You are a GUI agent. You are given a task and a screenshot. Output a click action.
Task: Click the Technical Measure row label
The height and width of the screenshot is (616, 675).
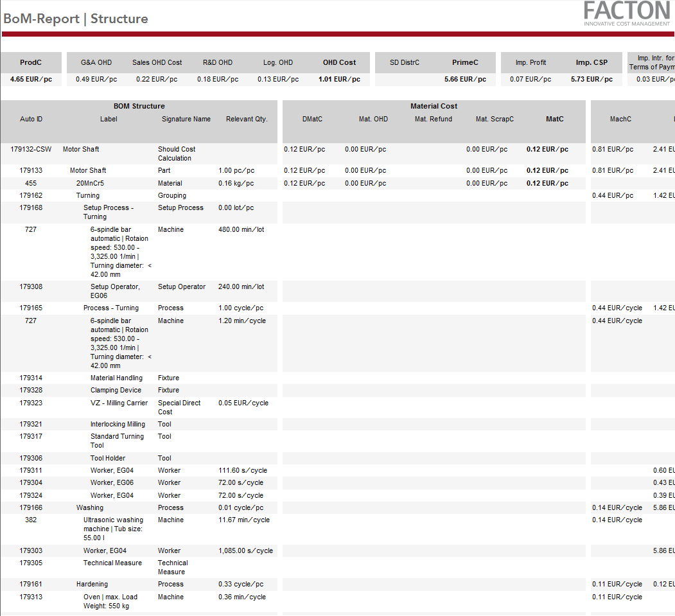point(112,563)
